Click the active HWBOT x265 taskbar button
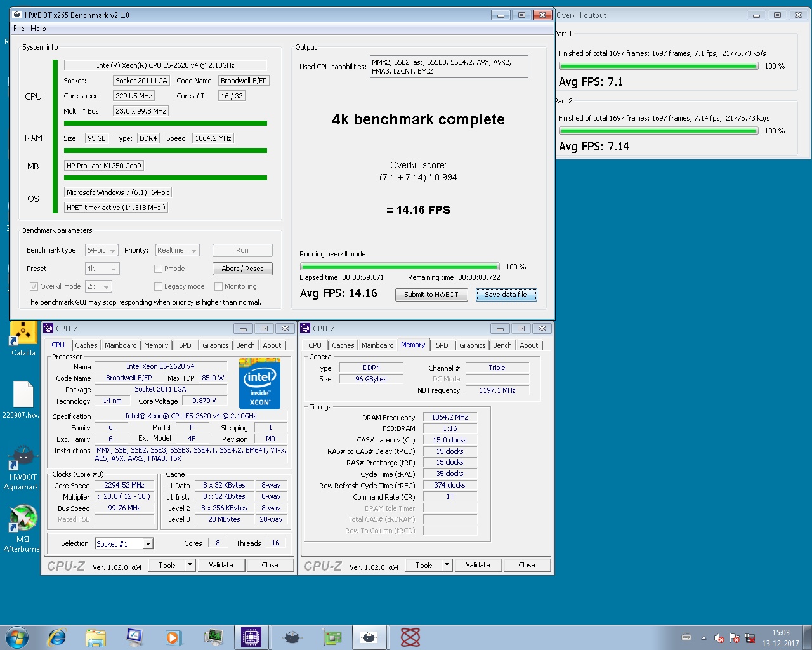The height and width of the screenshot is (650, 812). coord(369,637)
